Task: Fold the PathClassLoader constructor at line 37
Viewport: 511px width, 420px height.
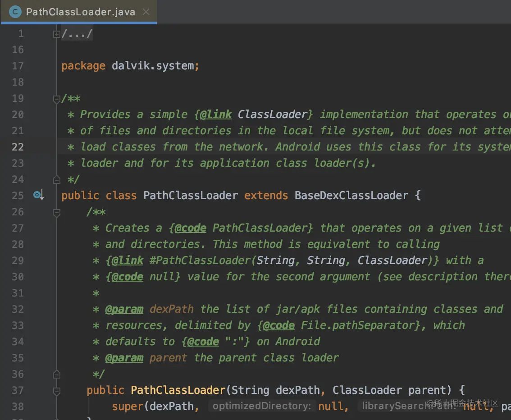Action: [57, 391]
